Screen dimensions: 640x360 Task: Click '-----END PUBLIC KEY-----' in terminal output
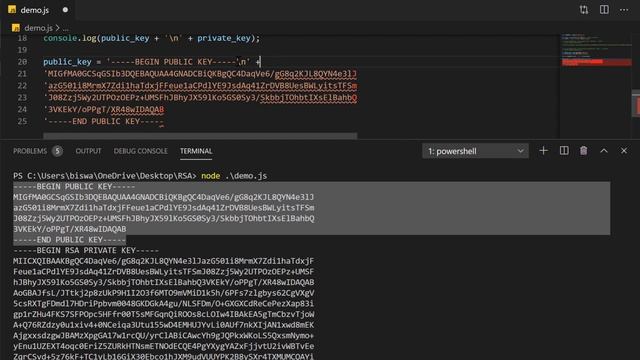(x=69, y=240)
